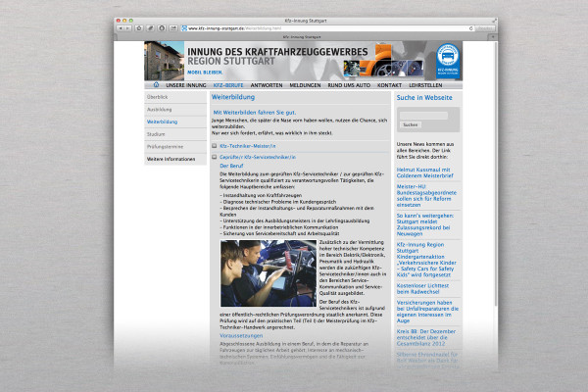The image size is (588, 392).
Task: Select Prüfungstermine in the left sidebar
Action: [x=175, y=147]
